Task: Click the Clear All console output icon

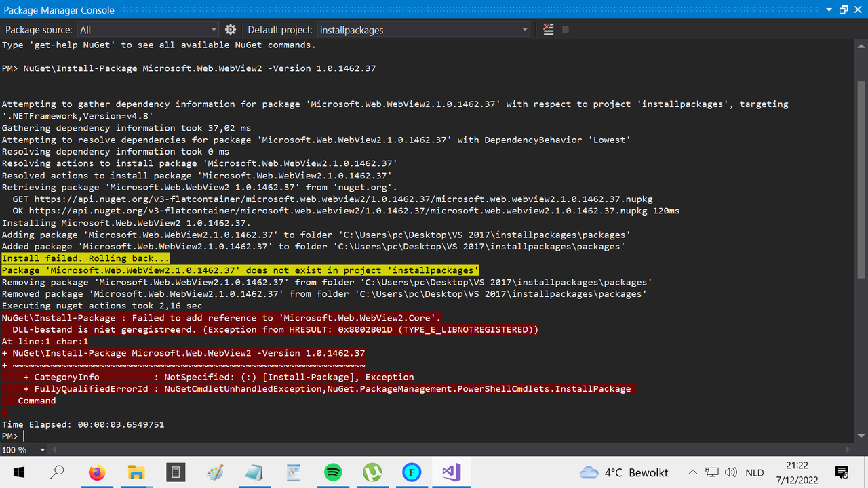Action: (548, 29)
